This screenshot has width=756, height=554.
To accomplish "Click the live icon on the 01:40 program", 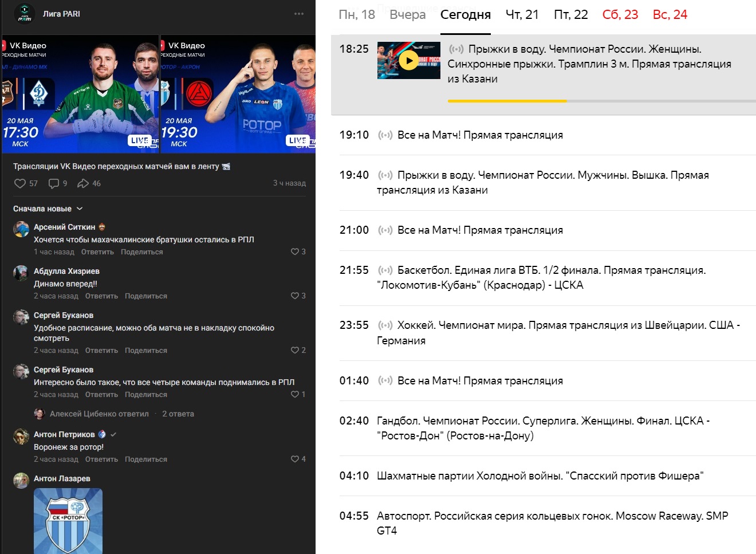I will point(385,381).
